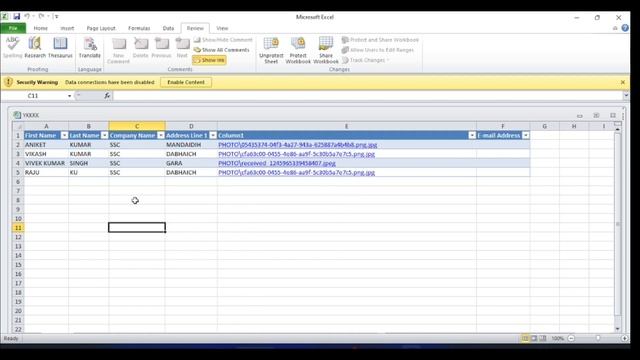Switch to Page Layout view in status bar
The width and height of the screenshot is (640, 360).
534,338
